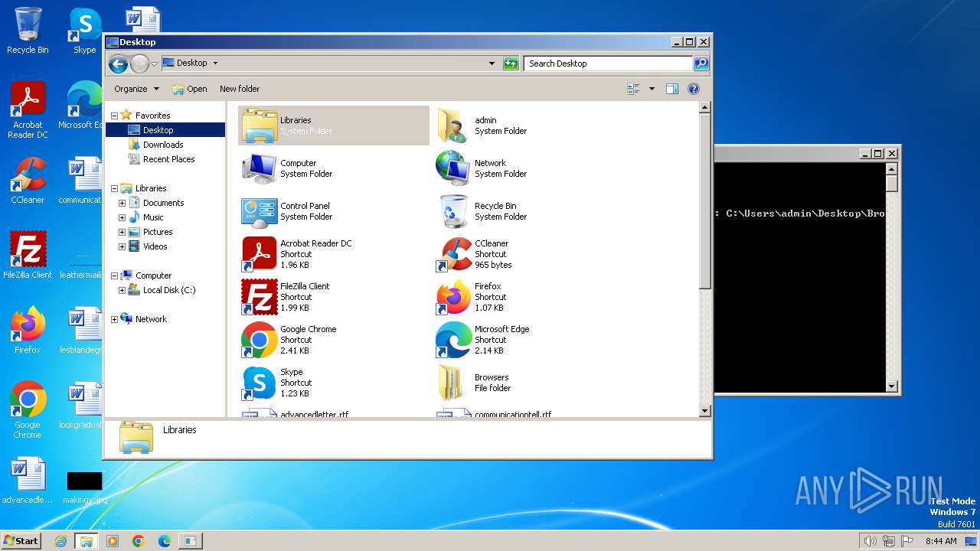The image size is (980, 551).
Task: Select CCleaner desktop shortcut
Action: point(28,181)
